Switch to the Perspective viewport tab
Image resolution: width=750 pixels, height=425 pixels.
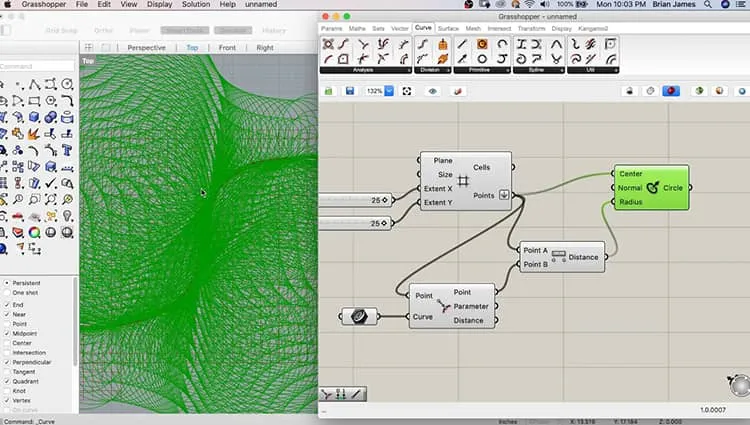coord(146,47)
